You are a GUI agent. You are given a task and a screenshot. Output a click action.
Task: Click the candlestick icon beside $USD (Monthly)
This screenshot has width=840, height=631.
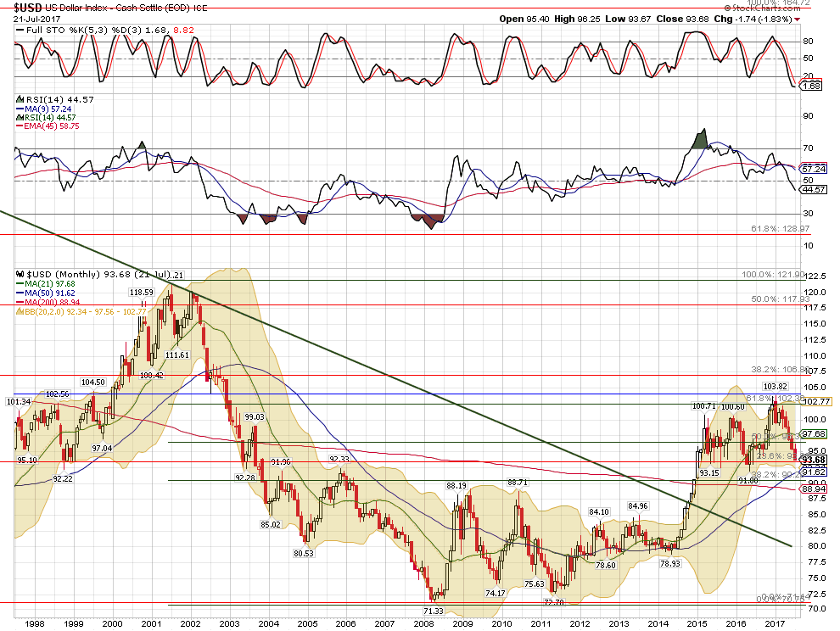click(21, 275)
